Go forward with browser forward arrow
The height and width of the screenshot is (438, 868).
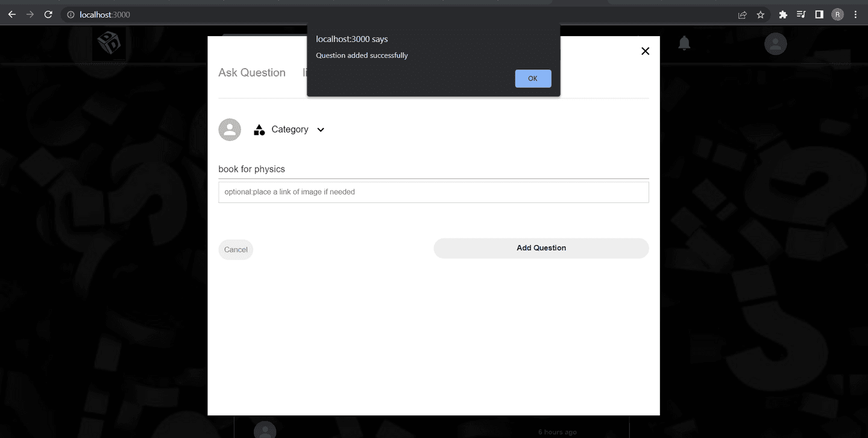(x=30, y=14)
